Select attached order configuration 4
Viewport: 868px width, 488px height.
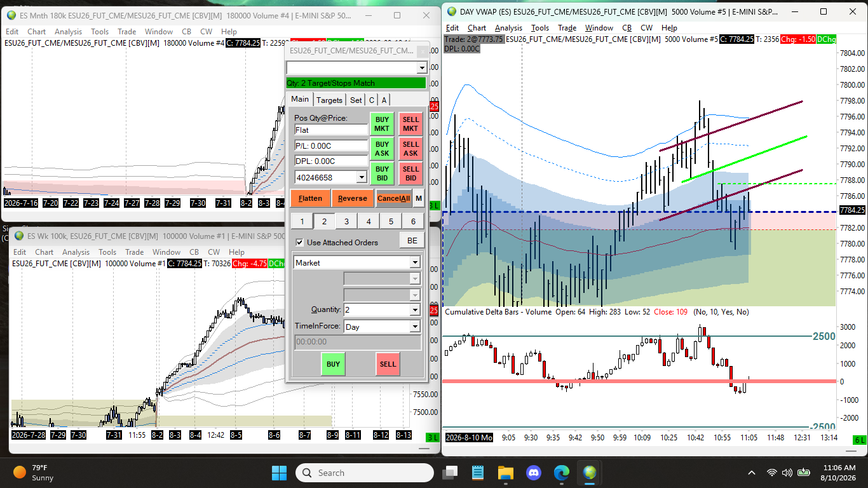(369, 221)
